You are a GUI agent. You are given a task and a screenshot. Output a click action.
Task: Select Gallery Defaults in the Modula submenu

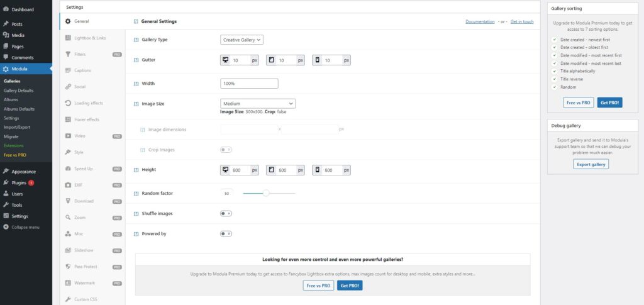[x=18, y=91]
